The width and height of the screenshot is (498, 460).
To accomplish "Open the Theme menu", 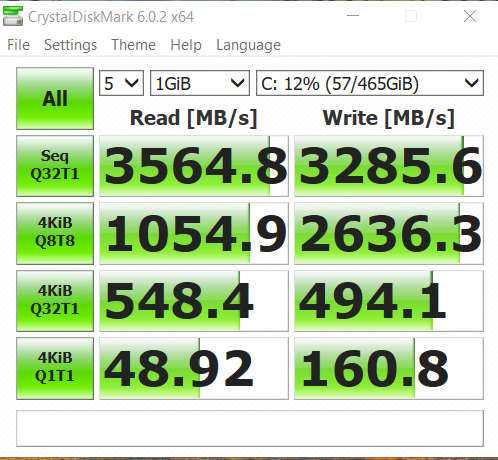I will pyautogui.click(x=134, y=45).
